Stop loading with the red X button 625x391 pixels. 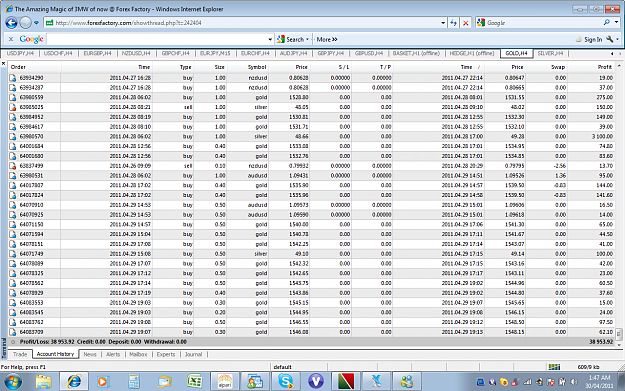coord(465,23)
